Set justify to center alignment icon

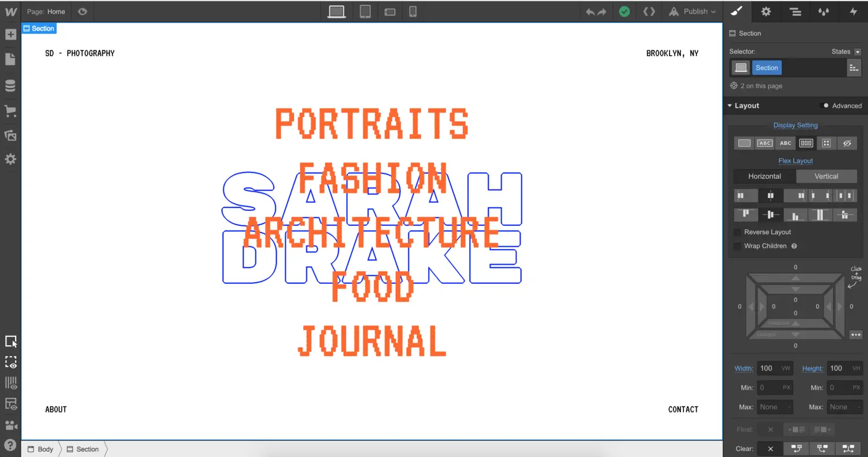pyautogui.click(x=770, y=196)
